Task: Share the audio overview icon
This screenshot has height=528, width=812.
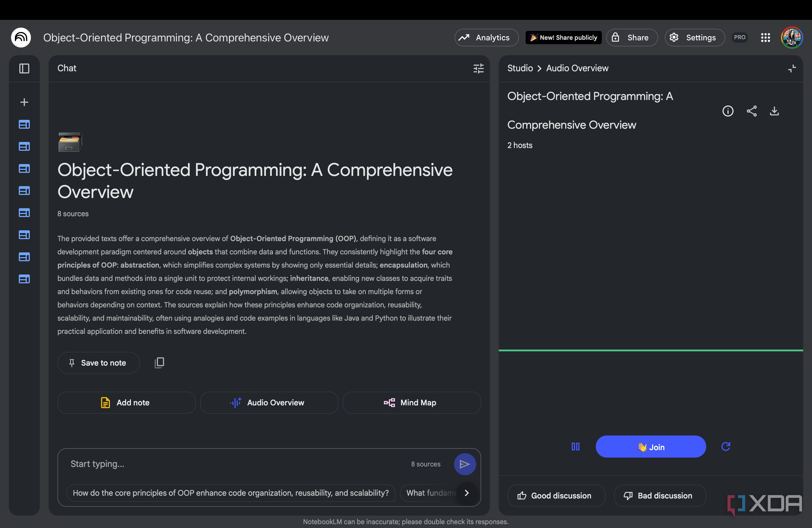Action: (x=752, y=111)
